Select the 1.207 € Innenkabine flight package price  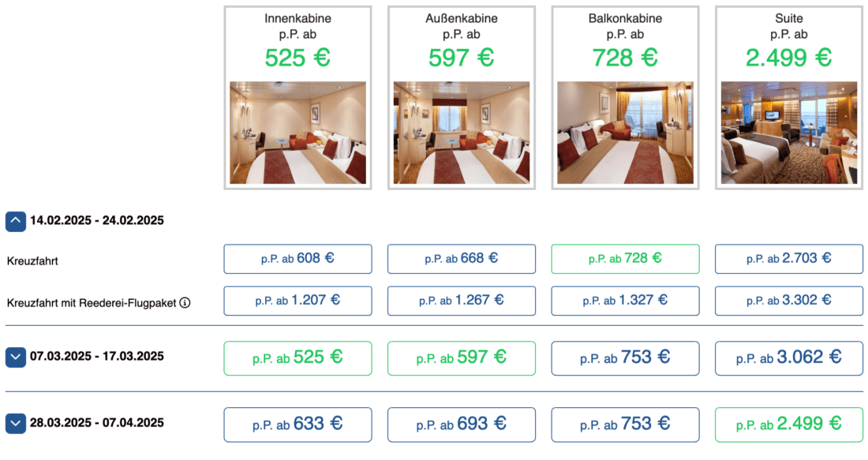pyautogui.click(x=297, y=301)
